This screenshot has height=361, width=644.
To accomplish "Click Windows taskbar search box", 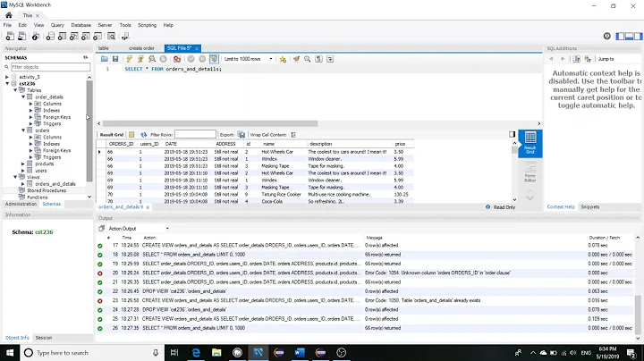I will click(92, 353).
